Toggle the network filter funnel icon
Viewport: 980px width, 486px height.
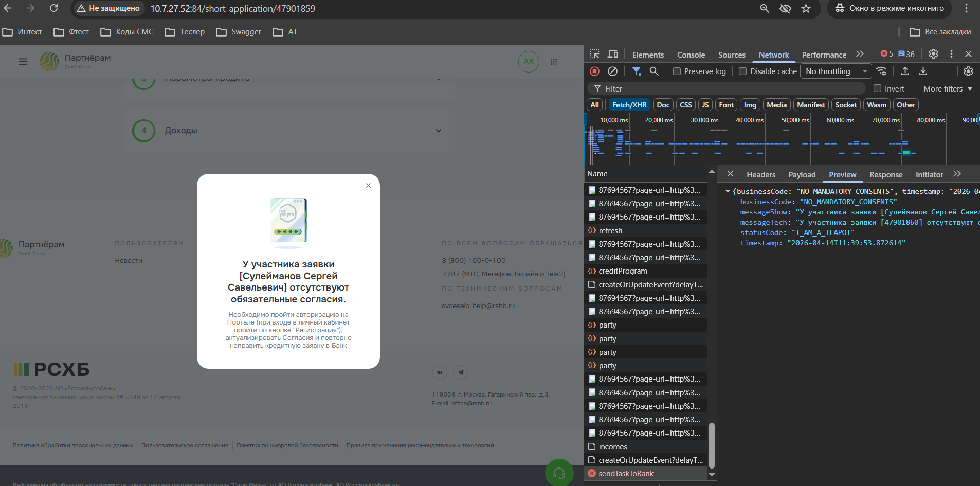point(637,71)
